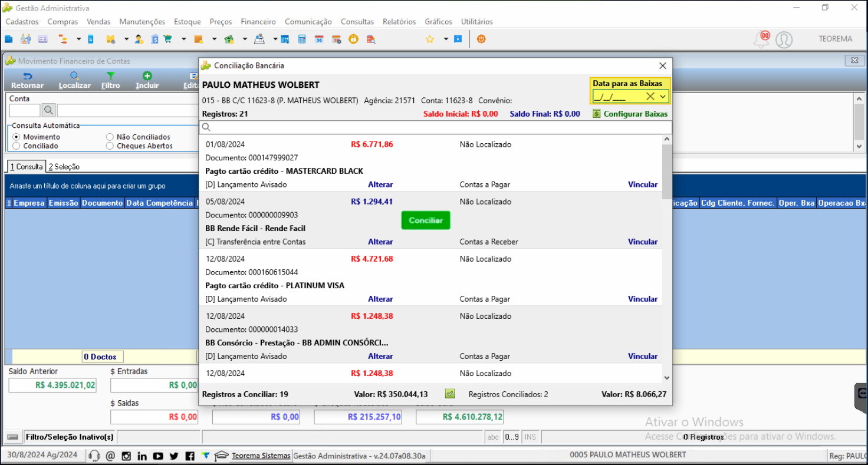Open the Financeiro menu
The image size is (868, 465).
(258, 22)
